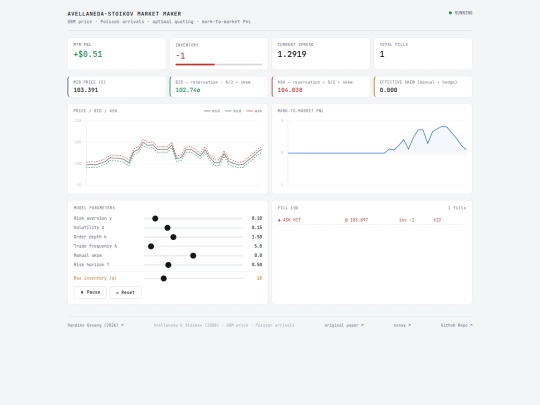Click the inventory level progress bar
Image resolution: width=540 pixels, height=405 pixels.
[x=219, y=64]
